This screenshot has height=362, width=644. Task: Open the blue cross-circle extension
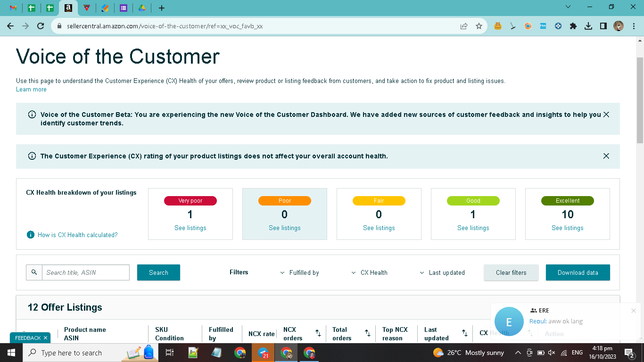558,26
